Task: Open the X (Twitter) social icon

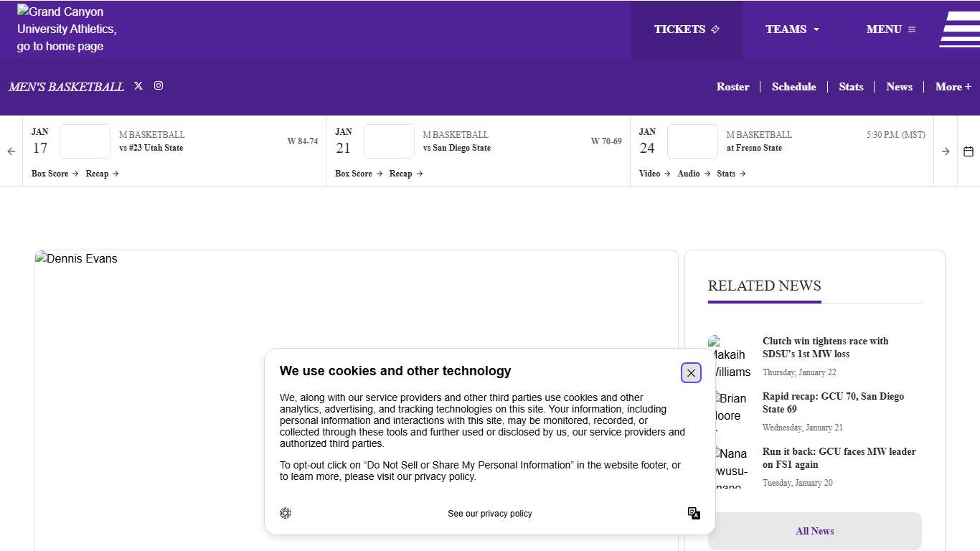Action: click(138, 85)
